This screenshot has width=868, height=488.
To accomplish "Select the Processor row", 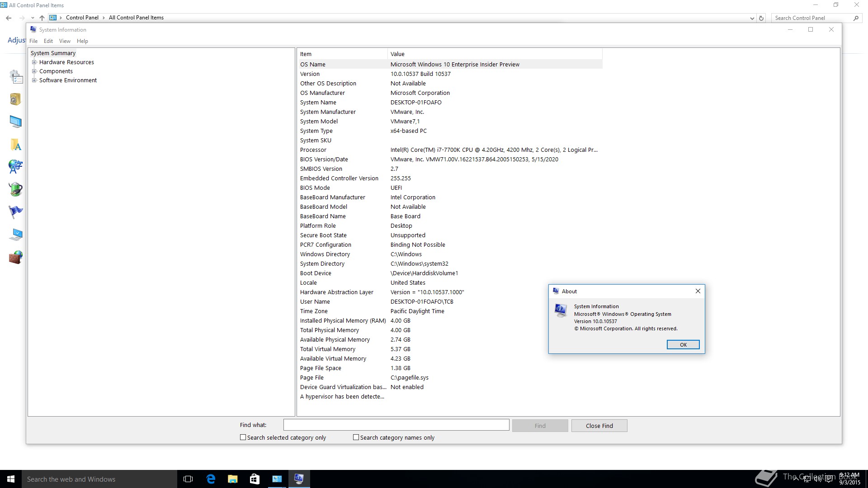I will [x=450, y=150].
